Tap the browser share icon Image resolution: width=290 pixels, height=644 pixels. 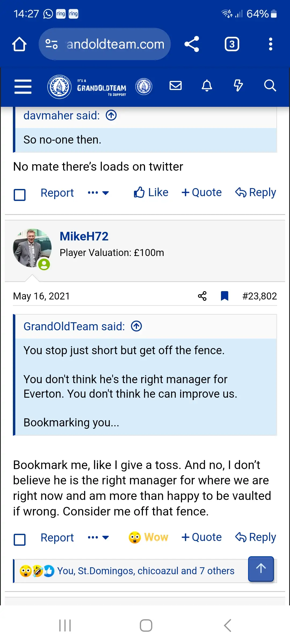coord(192,44)
